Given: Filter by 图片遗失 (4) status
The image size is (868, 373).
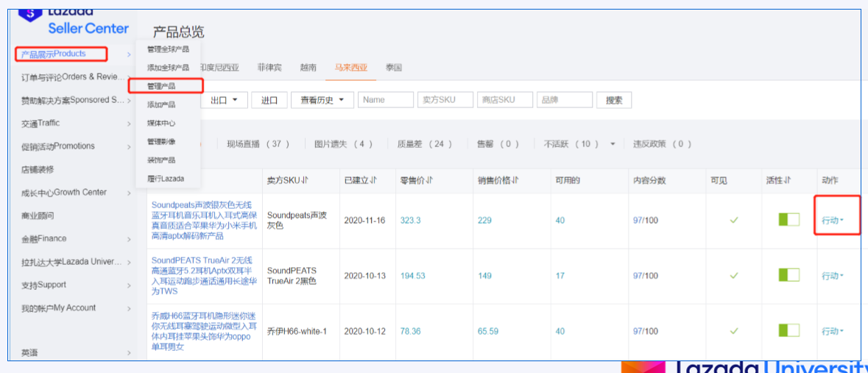Looking at the screenshot, I should (x=344, y=144).
